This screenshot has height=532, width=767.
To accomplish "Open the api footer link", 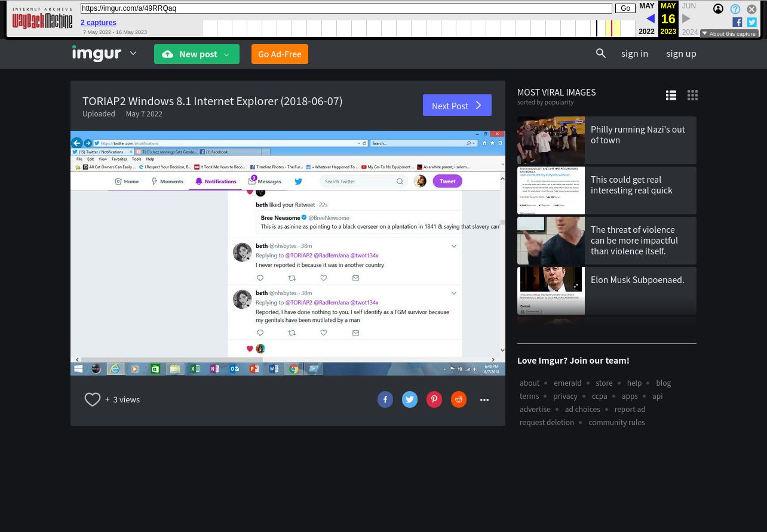I will tap(657, 396).
